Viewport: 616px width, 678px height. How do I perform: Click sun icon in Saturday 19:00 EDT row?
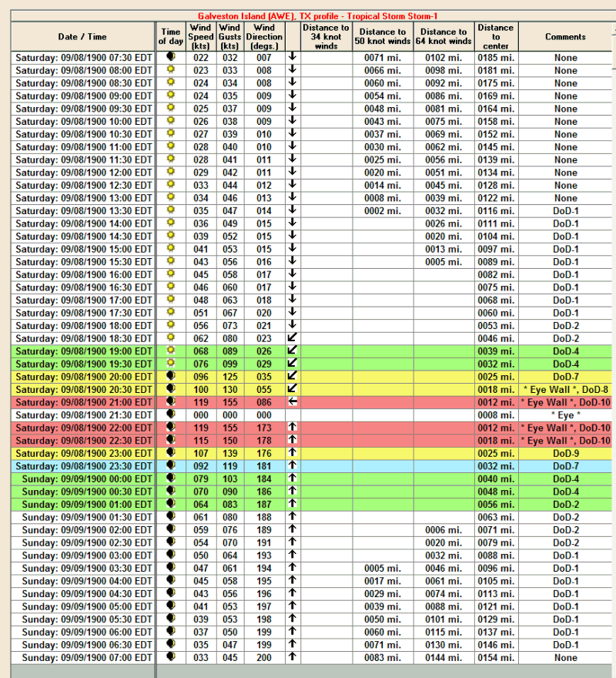pos(171,351)
